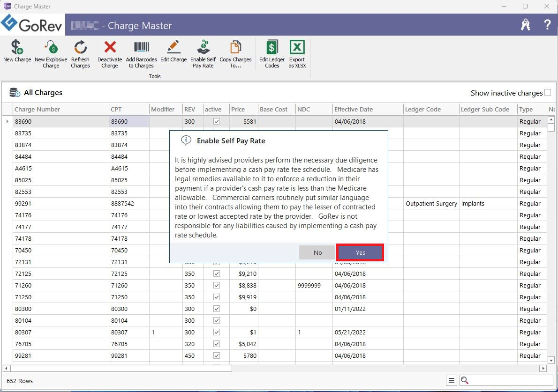
Task: Sort by NDC column header
Action: [x=314, y=109]
